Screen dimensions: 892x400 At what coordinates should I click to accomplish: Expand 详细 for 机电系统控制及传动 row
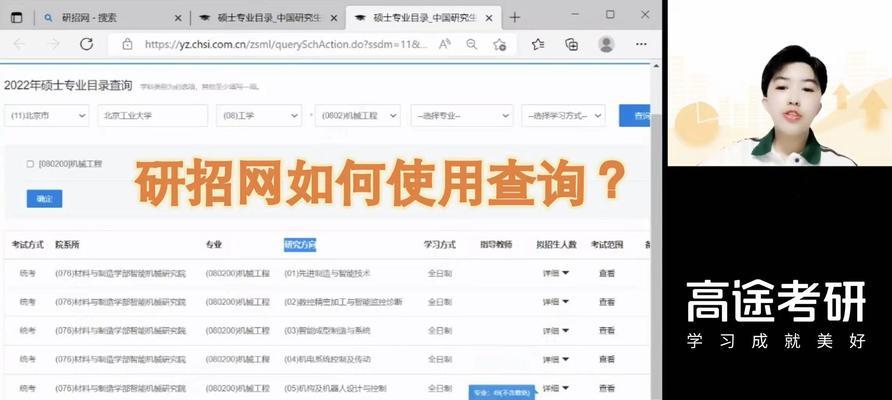coord(556,360)
